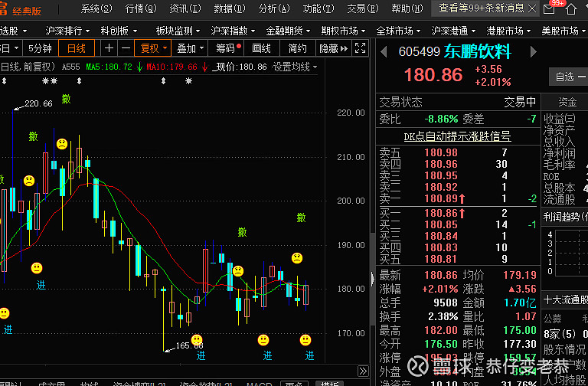The image size is (588, 386).
Task: Click the home arrow icon at top right
Action: (x=570, y=9)
